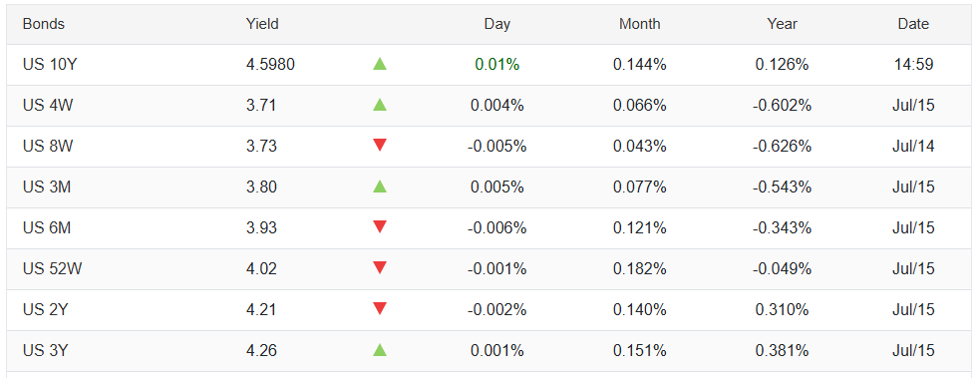The width and height of the screenshot is (980, 378).
Task: Click the red down arrow for US 52W
Action: 380,268
